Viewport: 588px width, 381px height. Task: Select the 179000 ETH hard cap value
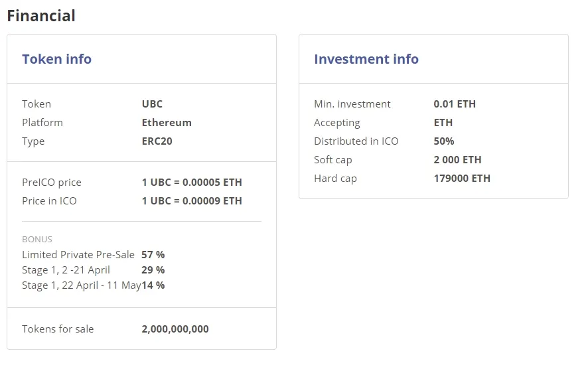click(x=462, y=178)
